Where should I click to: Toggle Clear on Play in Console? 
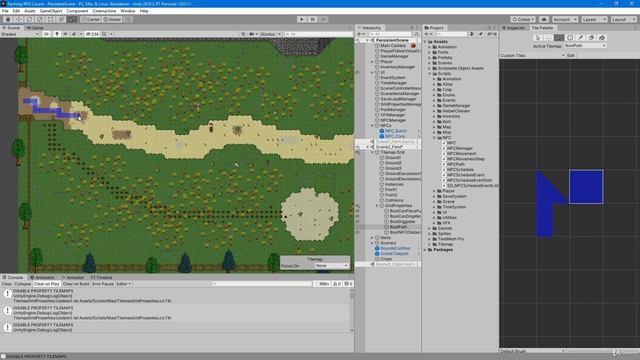47,284
